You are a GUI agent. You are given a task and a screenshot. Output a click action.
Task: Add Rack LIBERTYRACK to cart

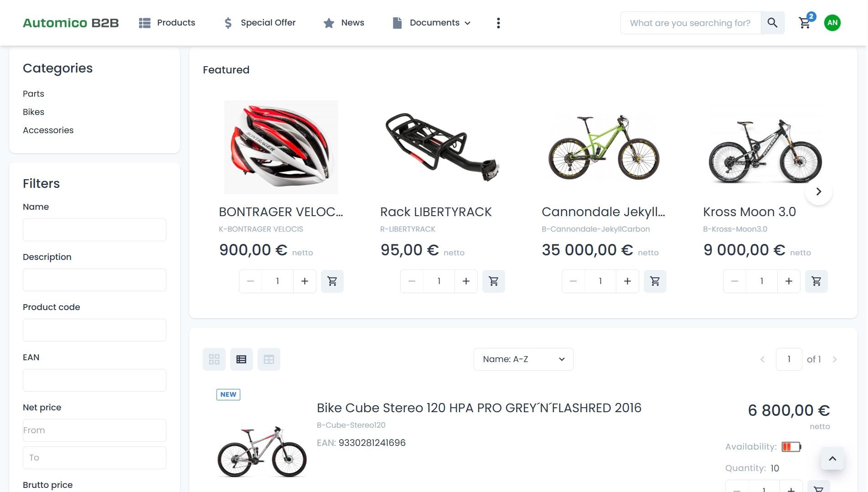pyautogui.click(x=494, y=281)
